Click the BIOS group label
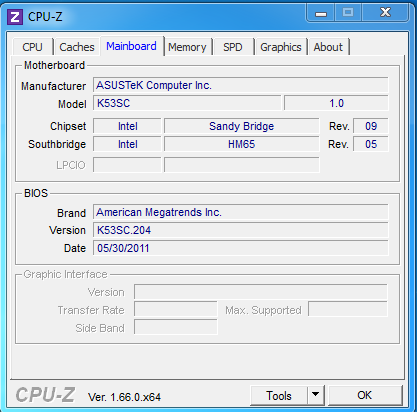The width and height of the screenshot is (417, 412). click(x=36, y=193)
